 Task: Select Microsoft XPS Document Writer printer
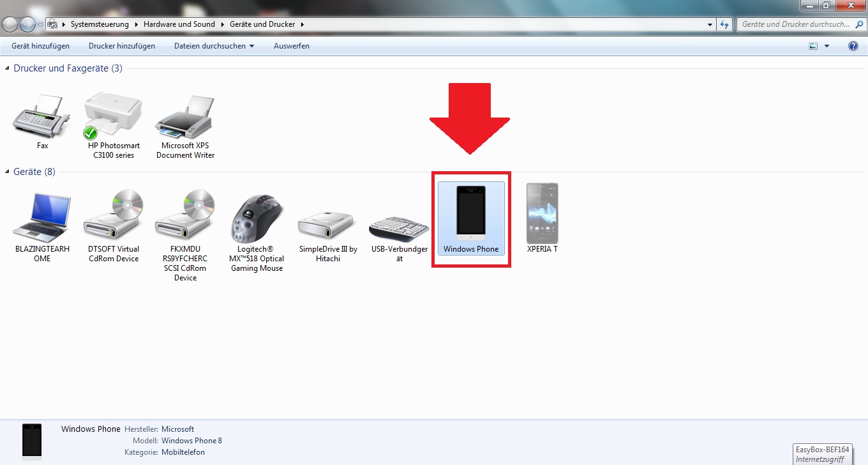(185, 118)
